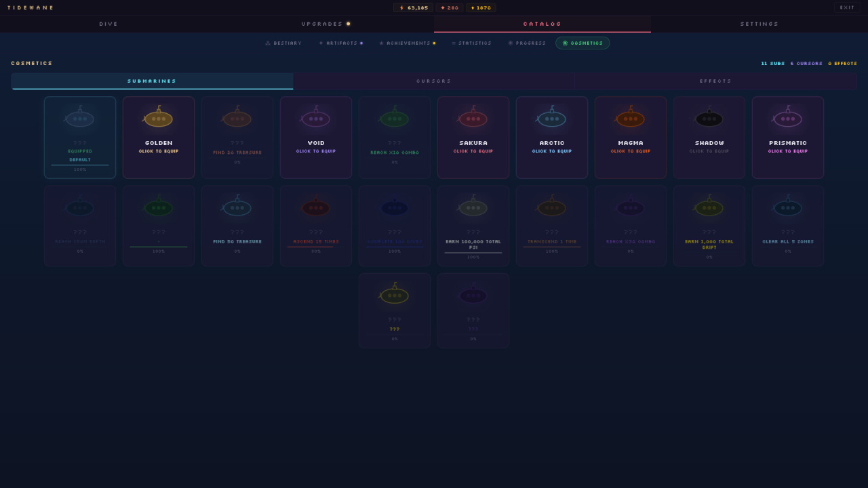
Task: Pick the Void submarine skin
Action: click(315, 119)
